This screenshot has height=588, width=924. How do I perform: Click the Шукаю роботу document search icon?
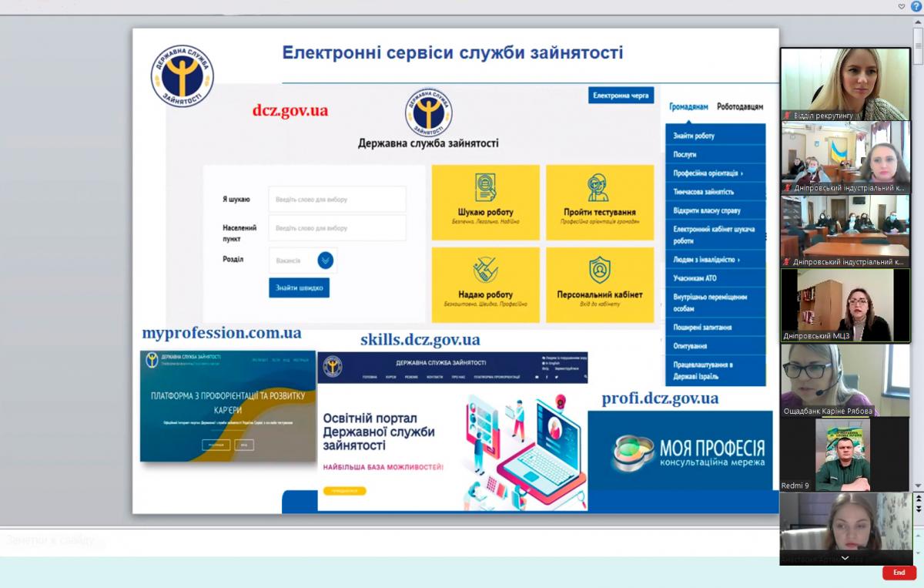(x=485, y=187)
